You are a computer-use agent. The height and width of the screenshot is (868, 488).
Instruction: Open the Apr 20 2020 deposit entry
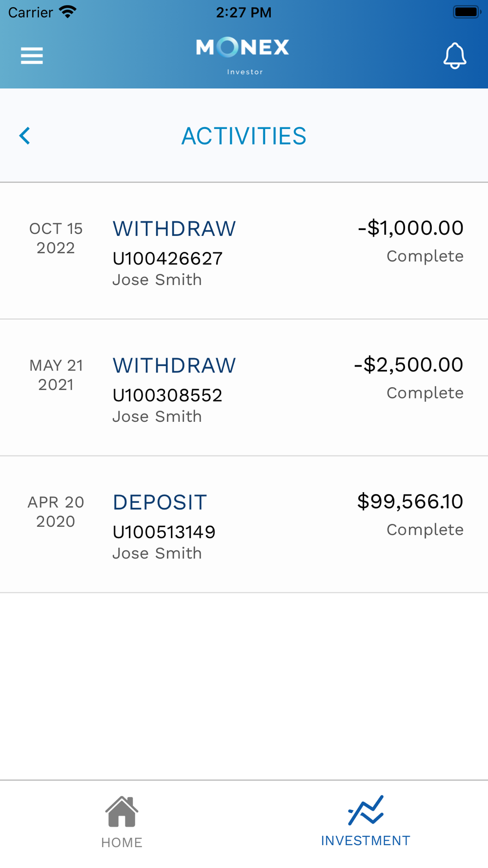(x=244, y=524)
